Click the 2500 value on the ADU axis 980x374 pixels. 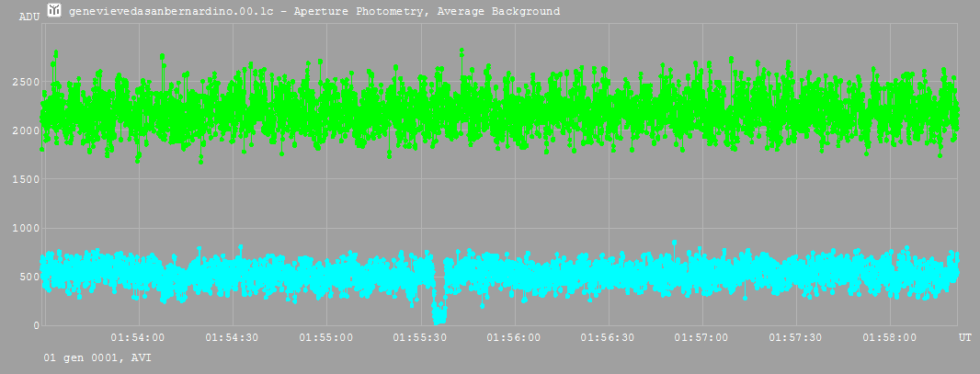pos(27,82)
